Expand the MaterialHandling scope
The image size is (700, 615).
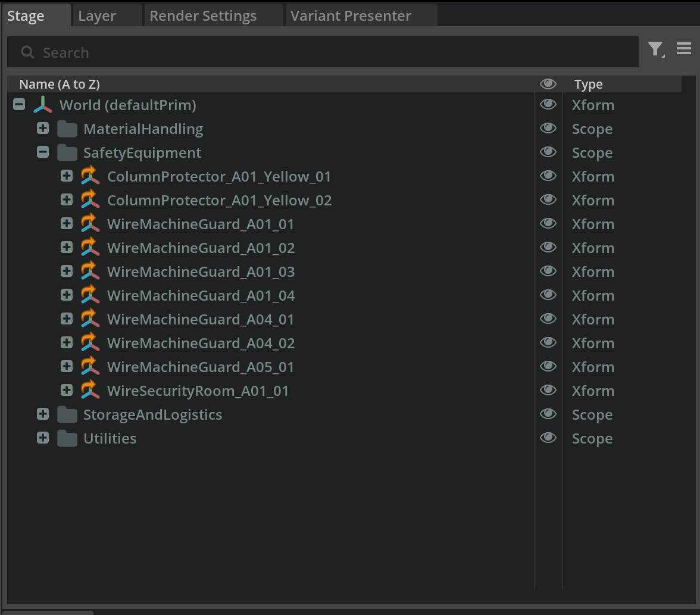[43, 129]
